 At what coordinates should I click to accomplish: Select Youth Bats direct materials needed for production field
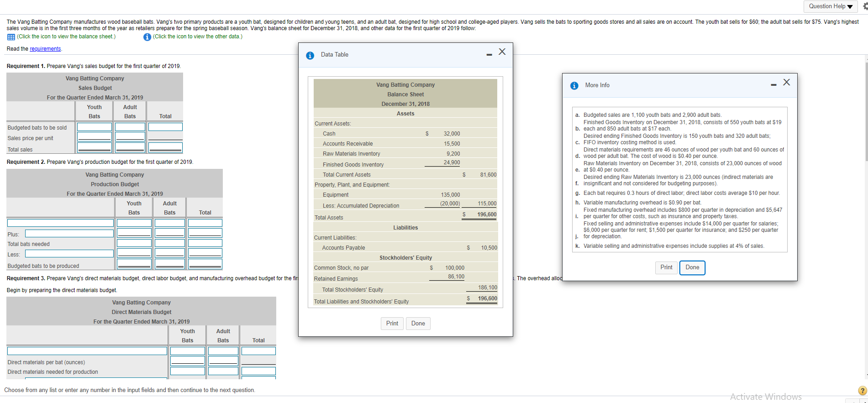[188, 371]
